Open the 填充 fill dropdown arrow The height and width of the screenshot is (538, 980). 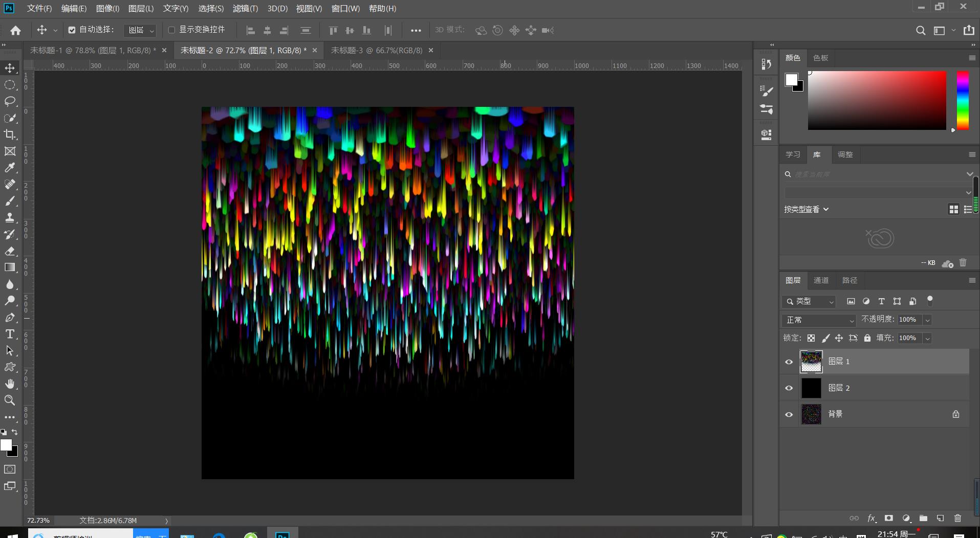click(927, 338)
